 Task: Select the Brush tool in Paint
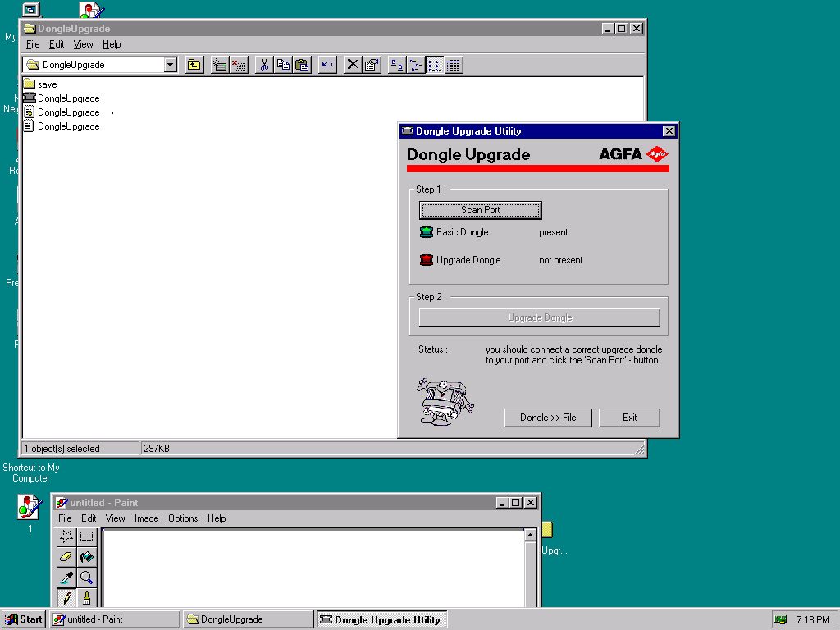86,597
